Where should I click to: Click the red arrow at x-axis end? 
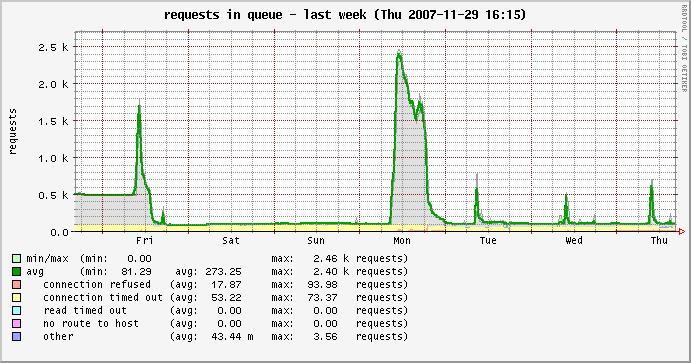click(682, 232)
